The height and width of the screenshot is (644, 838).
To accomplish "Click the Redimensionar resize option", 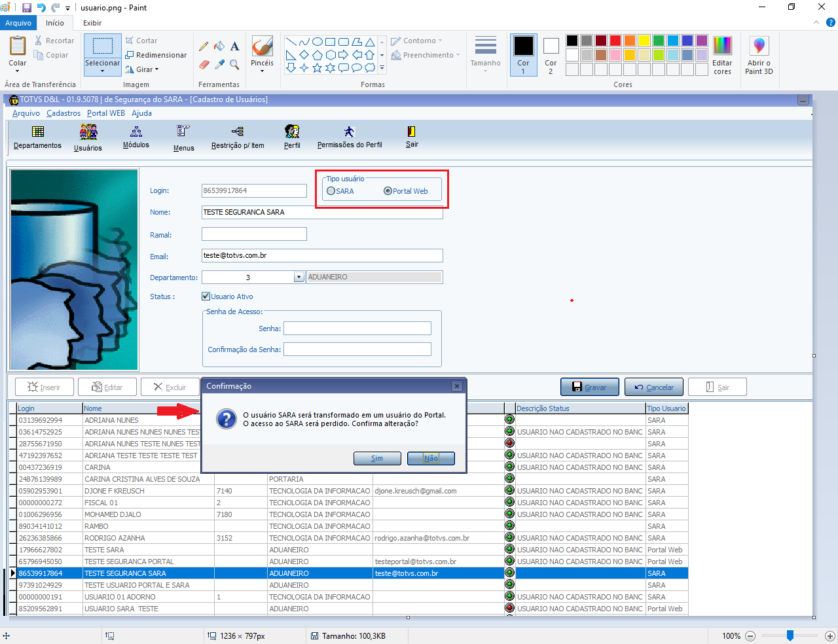I will tap(156, 55).
